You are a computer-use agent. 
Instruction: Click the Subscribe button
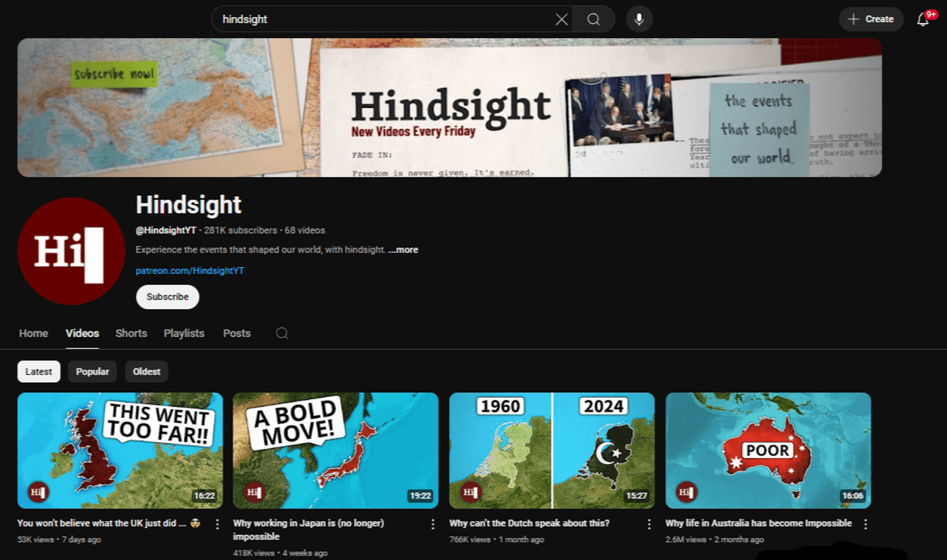point(167,297)
